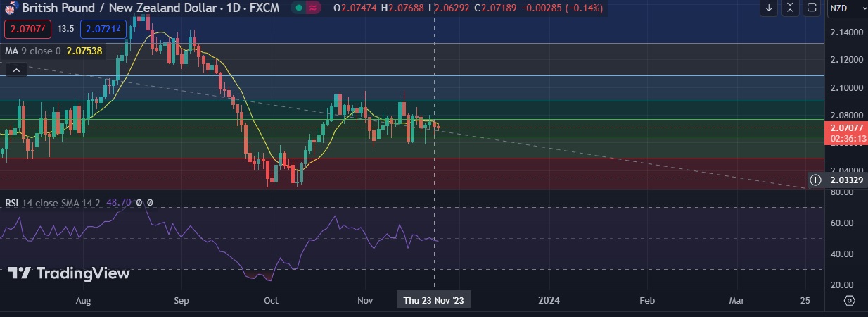Click the close value C2.07189
The height and width of the screenshot is (317, 868).
coord(496,8)
